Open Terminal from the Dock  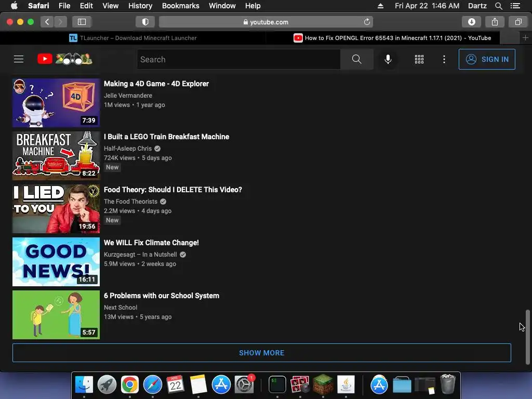click(x=277, y=384)
